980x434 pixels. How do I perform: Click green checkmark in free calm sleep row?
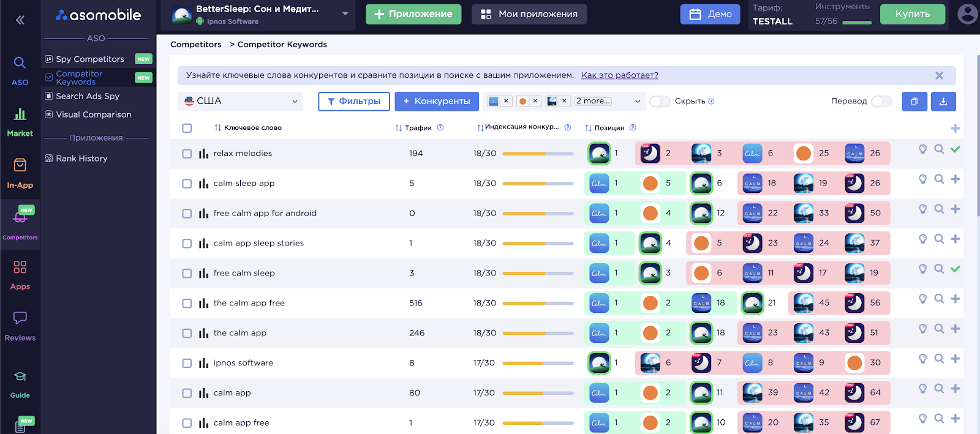[955, 269]
